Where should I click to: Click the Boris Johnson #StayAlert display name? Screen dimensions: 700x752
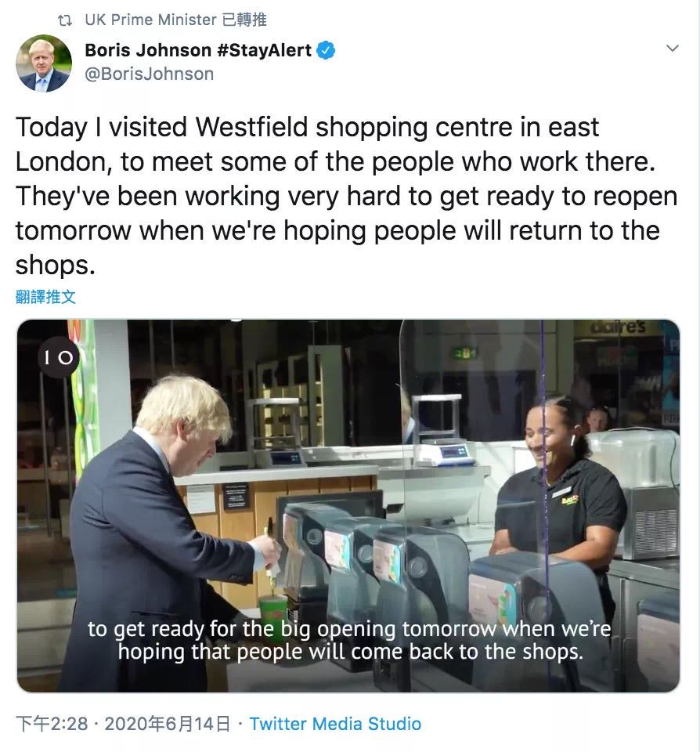(198, 50)
